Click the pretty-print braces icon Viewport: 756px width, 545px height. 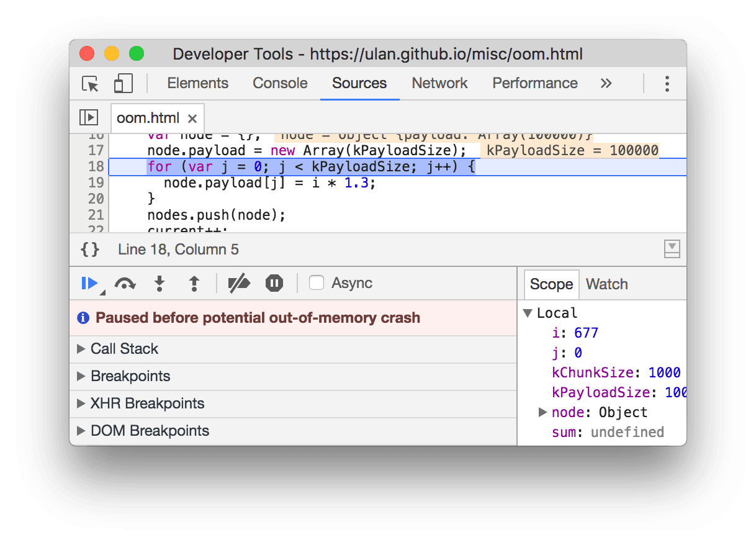[x=89, y=249]
